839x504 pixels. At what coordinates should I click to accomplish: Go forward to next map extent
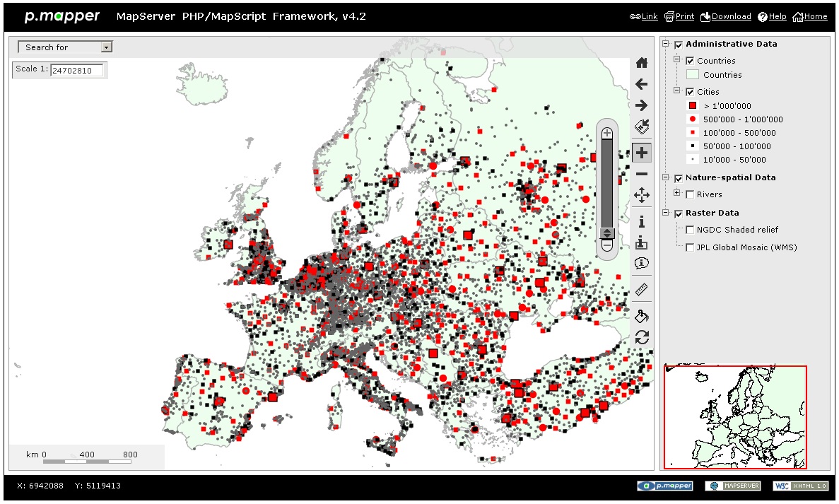pyautogui.click(x=642, y=105)
